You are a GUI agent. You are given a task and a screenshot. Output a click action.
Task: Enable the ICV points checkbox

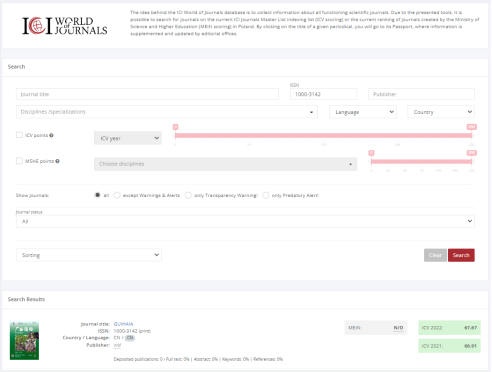tap(19, 135)
